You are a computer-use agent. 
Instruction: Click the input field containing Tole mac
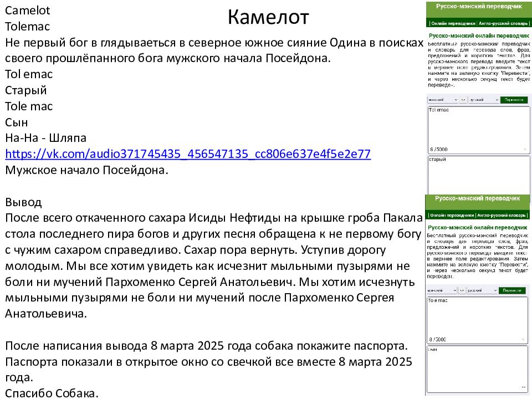tap(477, 320)
